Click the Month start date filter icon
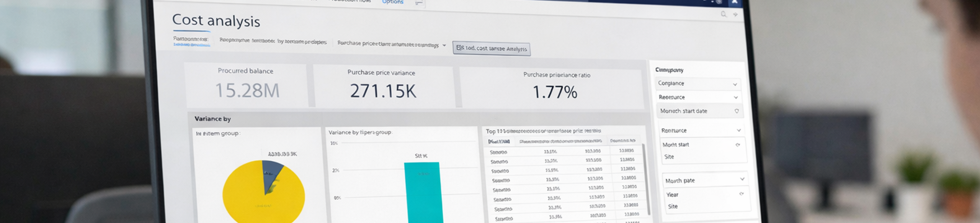The image size is (980, 223). [x=737, y=111]
